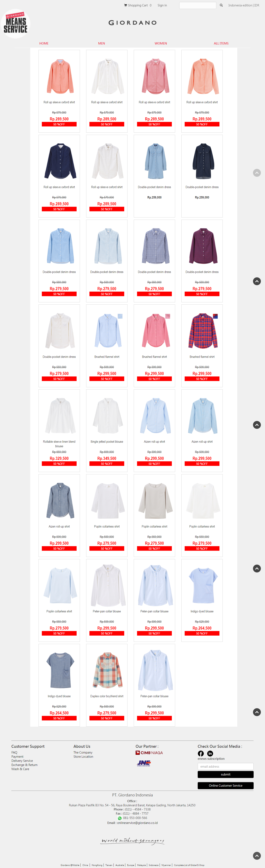Open the Shopping Cart icon link

pos(138,5)
